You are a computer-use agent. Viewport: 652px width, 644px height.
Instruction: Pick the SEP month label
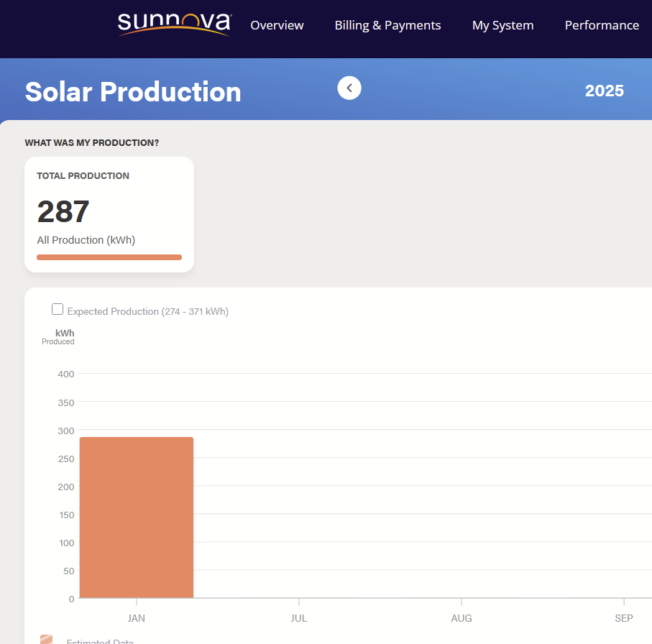pos(624,618)
